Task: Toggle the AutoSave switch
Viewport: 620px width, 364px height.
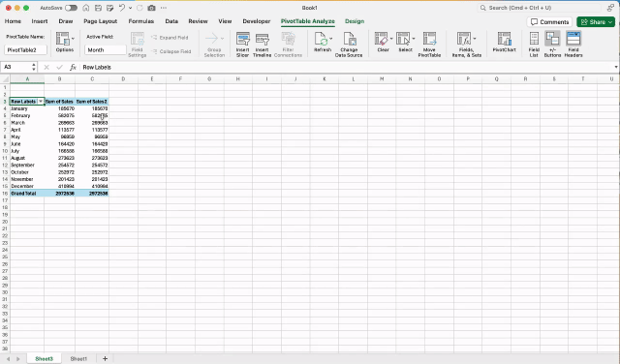Action: 71,8
